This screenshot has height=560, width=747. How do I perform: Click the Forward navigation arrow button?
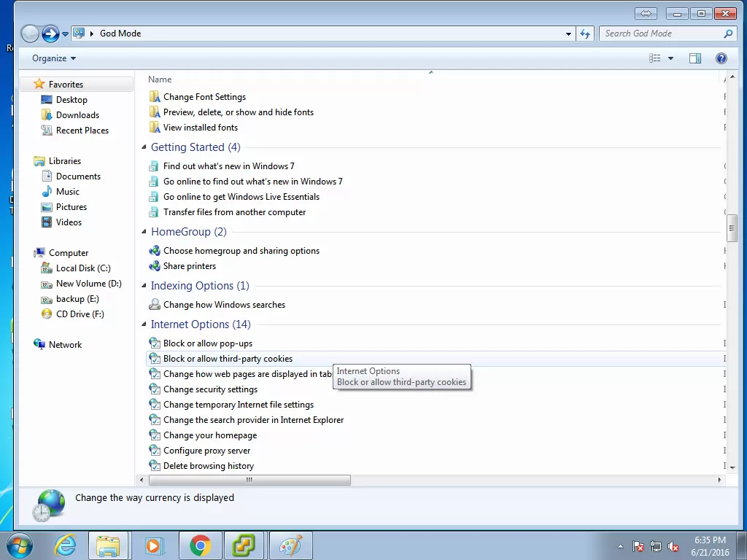50,34
